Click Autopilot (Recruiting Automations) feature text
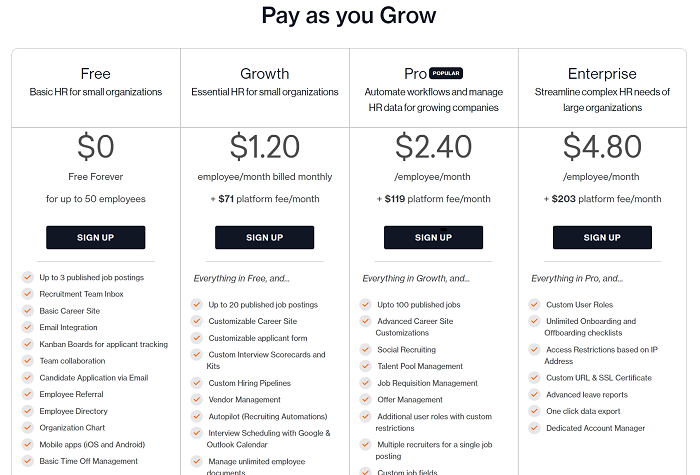The height and width of the screenshot is (475, 700). [268, 417]
